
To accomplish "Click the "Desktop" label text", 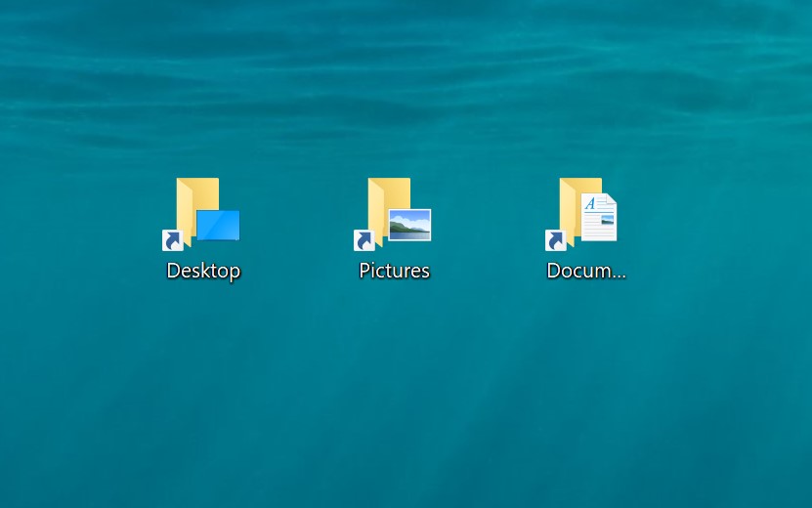I will click(x=203, y=271).
